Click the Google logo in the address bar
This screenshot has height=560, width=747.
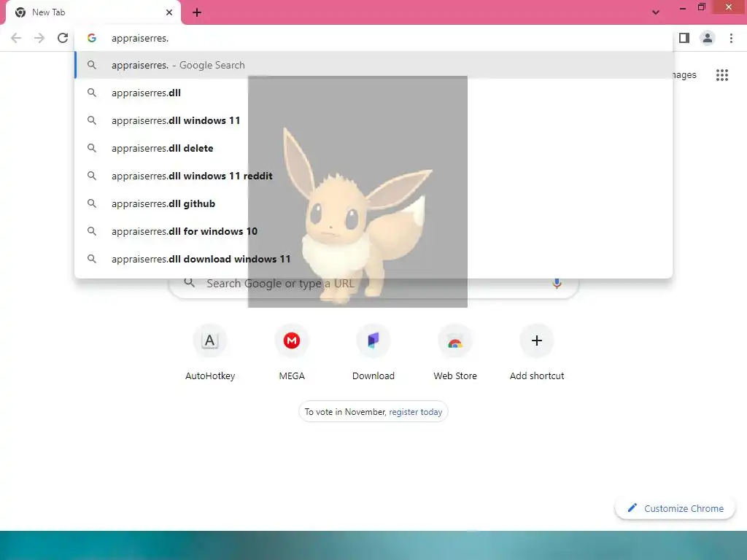92,38
